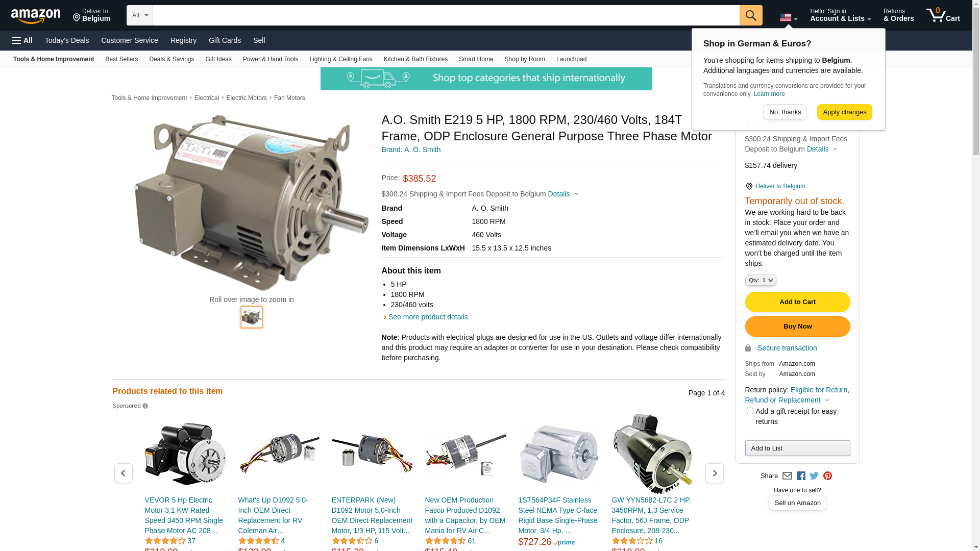Click Apply changes in currency popup
This screenshot has height=551, width=980.
click(844, 112)
